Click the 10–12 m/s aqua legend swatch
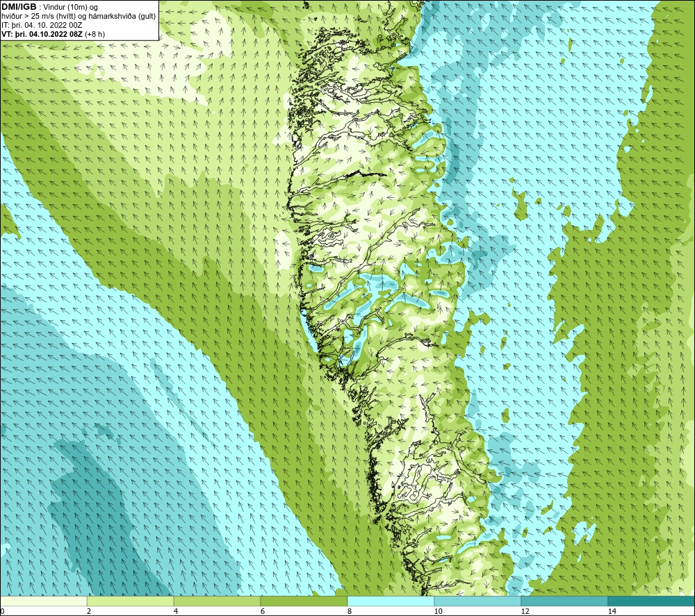The height and width of the screenshot is (616, 695). point(478,601)
